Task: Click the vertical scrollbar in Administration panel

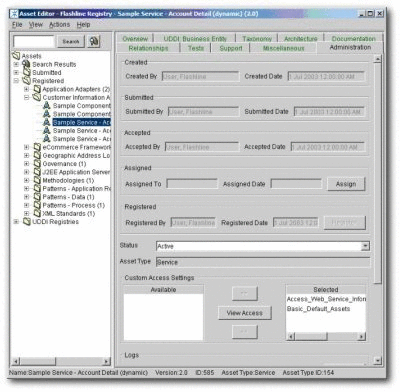Action: tap(377, 173)
